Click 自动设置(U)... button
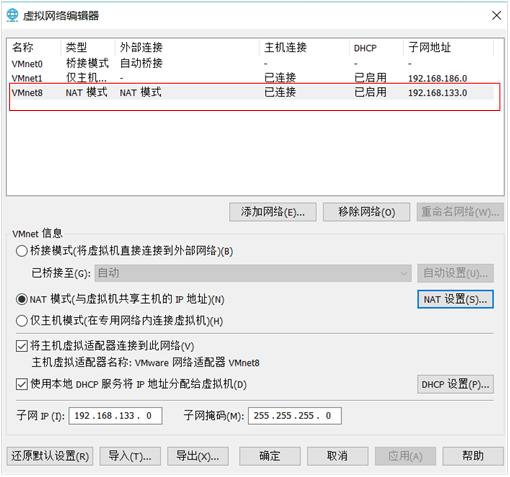 tap(455, 273)
